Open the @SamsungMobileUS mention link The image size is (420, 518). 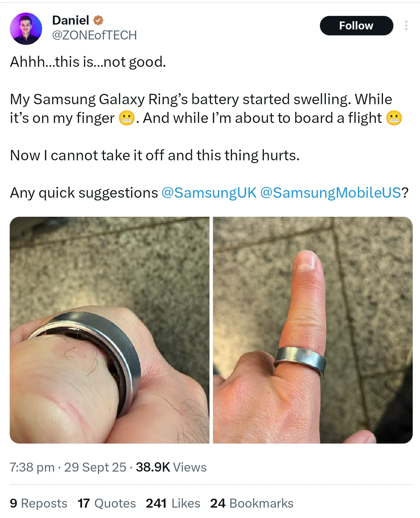(x=331, y=193)
